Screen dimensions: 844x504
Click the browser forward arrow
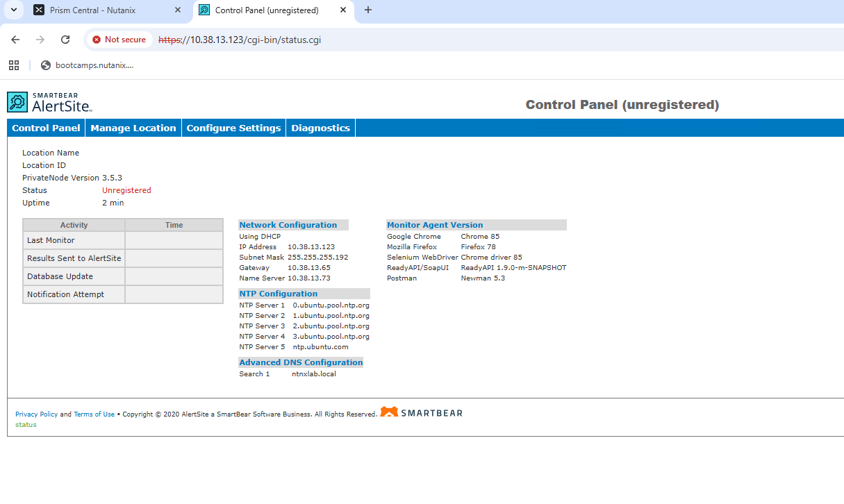(40, 40)
